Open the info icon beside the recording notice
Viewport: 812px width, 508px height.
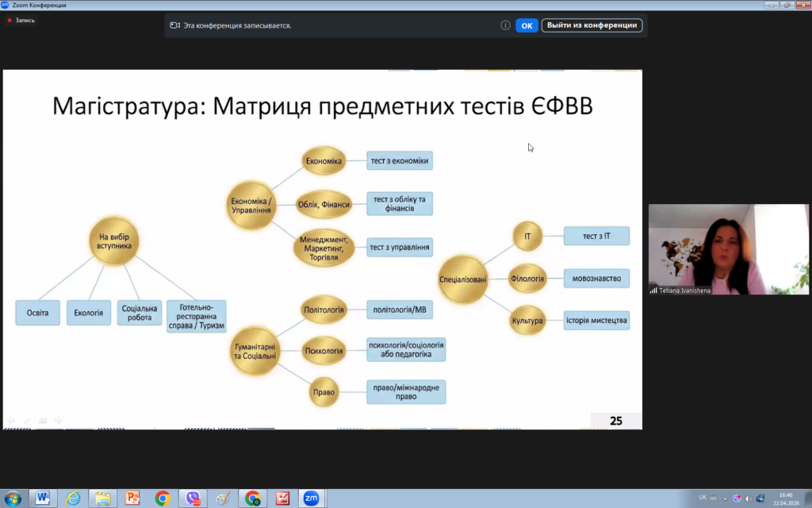(505, 25)
